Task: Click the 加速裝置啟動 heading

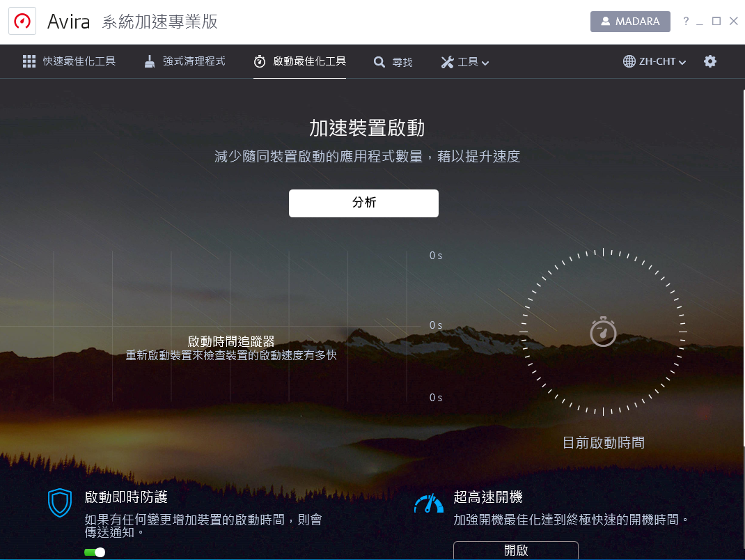Action: pyautogui.click(x=367, y=128)
